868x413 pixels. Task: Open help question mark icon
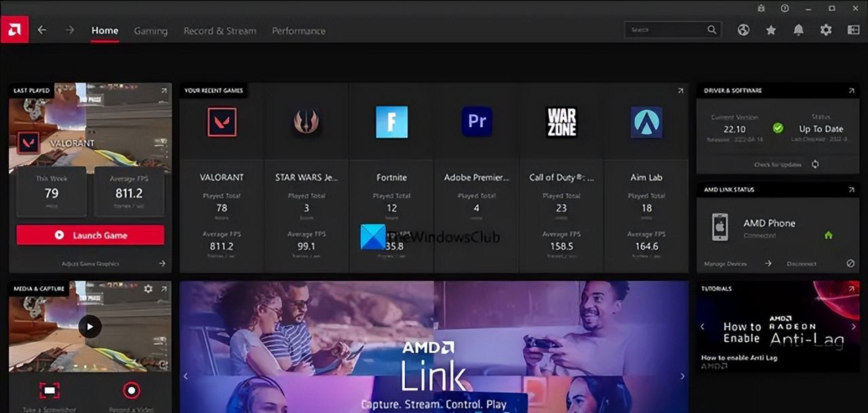(785, 8)
